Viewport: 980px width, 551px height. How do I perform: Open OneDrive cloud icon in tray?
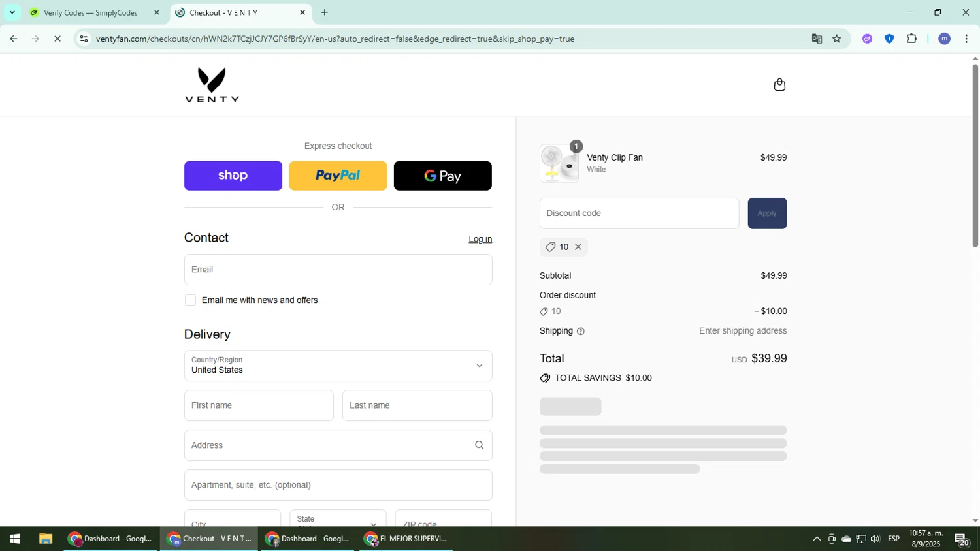(x=846, y=539)
